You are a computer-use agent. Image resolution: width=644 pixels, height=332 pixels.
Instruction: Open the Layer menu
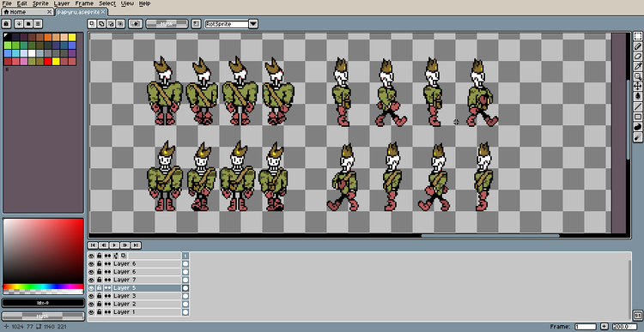(62, 3)
